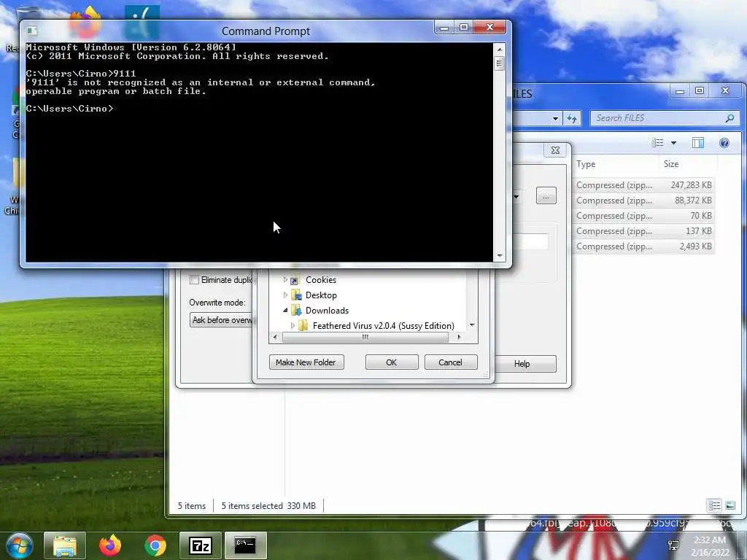Open File Explorer from the taskbar
Image resolution: width=747 pixels, height=560 pixels.
click(x=65, y=545)
